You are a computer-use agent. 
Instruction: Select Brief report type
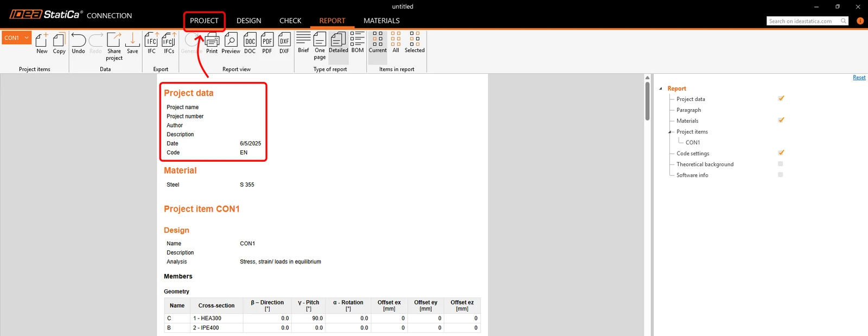coord(303,42)
